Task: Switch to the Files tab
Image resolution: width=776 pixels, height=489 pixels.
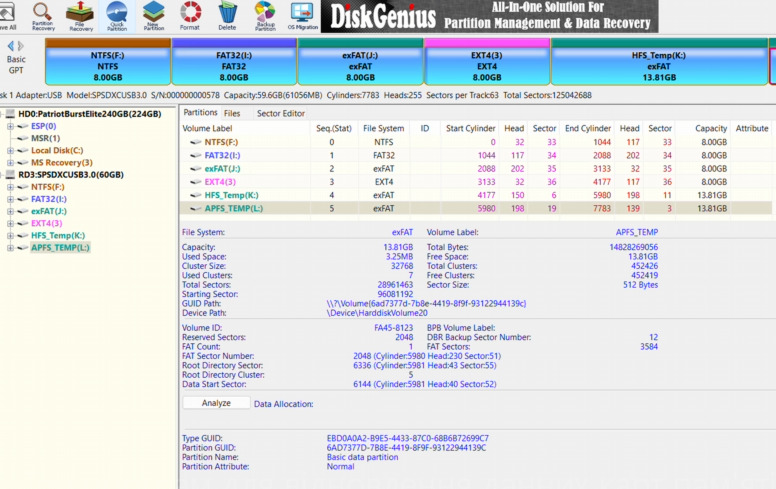Action: tap(232, 113)
